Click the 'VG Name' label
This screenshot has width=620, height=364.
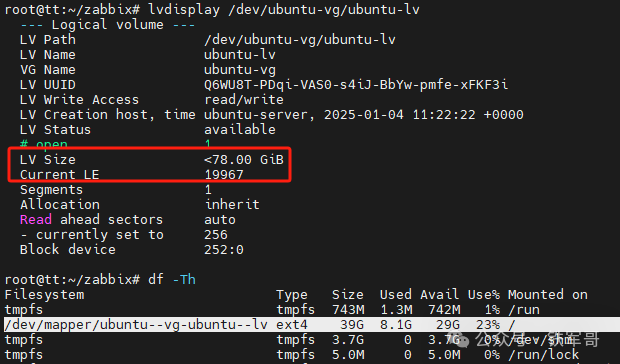[x=48, y=70]
